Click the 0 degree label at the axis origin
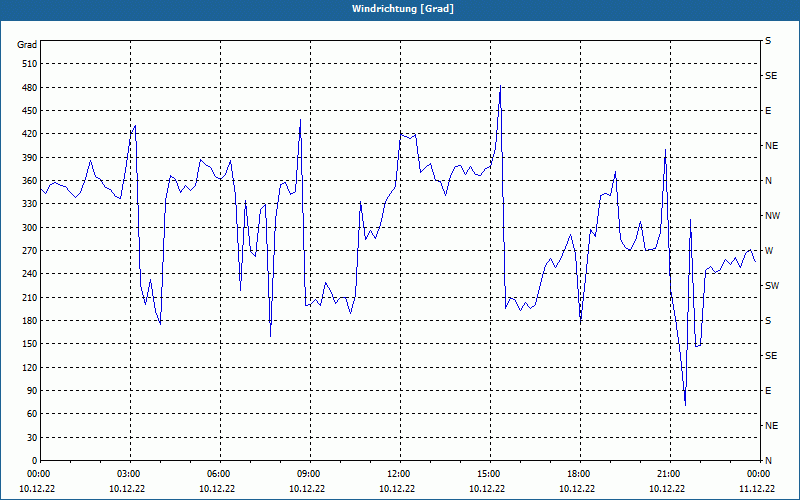 coord(34,461)
